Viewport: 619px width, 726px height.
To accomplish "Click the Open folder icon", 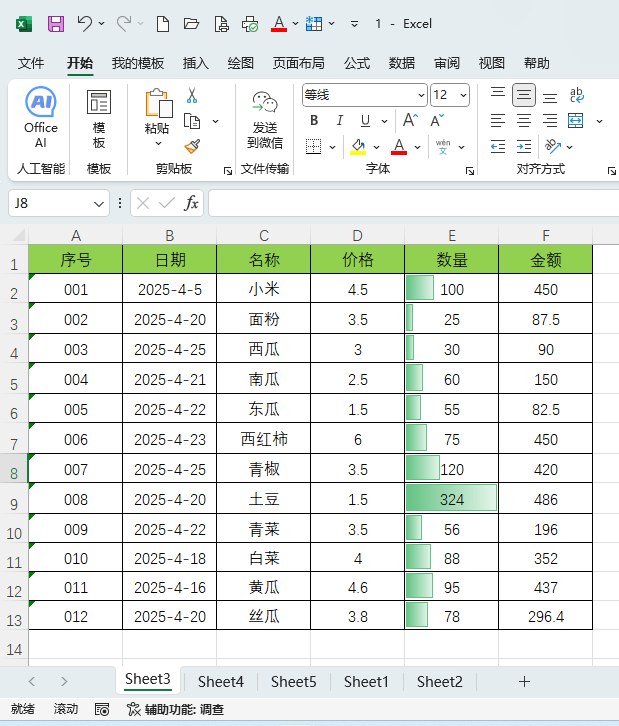I will 191,24.
